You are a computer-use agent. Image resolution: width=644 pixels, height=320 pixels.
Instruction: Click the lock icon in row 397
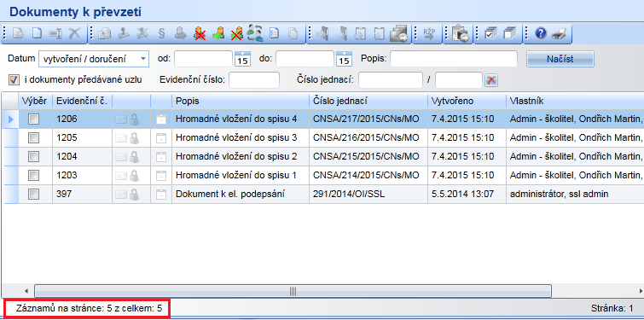coord(134,194)
